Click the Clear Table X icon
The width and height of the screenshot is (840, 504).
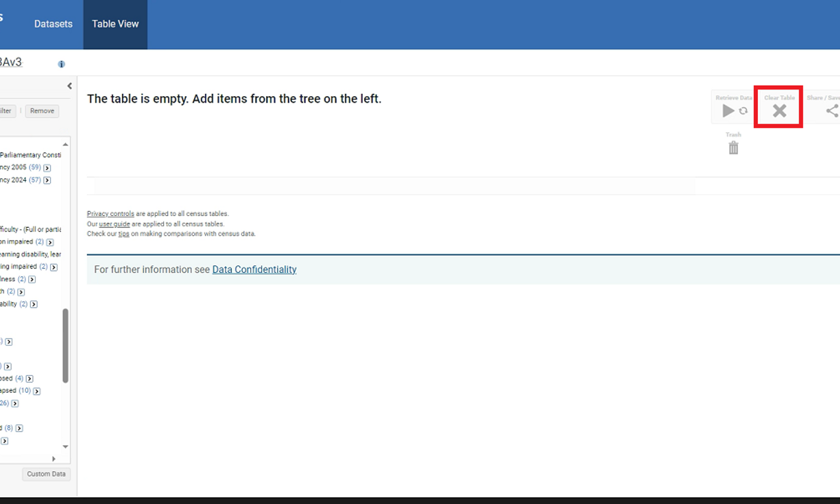tap(779, 111)
